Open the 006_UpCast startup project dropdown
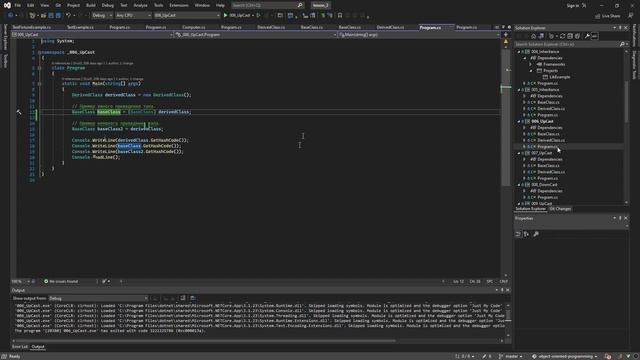 tap(187, 16)
